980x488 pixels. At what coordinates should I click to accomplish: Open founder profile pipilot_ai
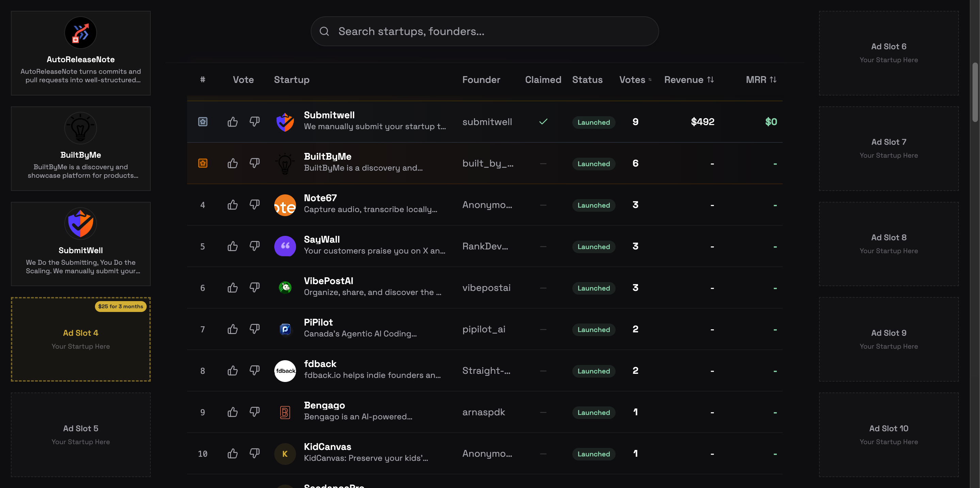pos(484,329)
